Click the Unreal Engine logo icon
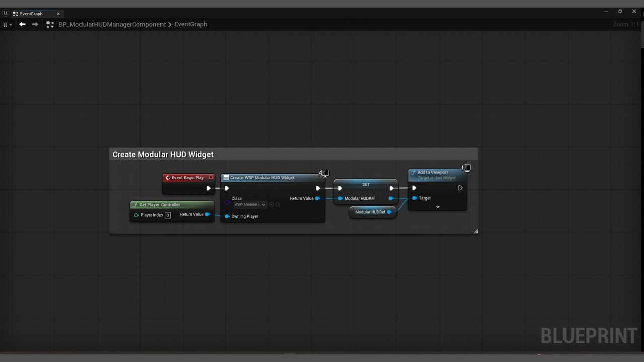 pos(6,13)
